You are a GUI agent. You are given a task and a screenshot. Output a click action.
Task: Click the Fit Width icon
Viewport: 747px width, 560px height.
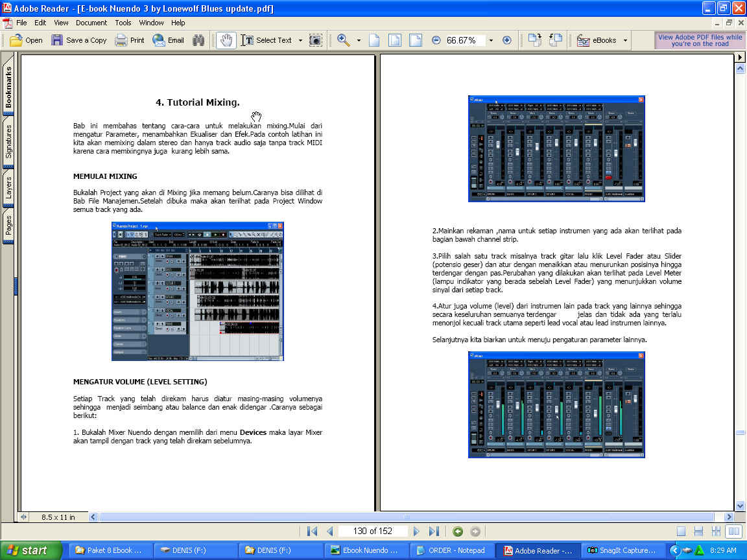pyautogui.click(x=416, y=40)
